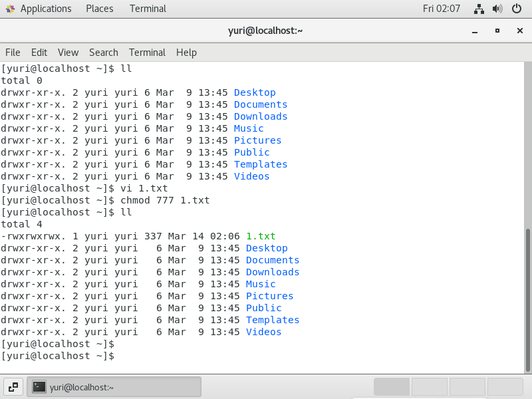Open the Applications menu foot icon
Image resolution: width=532 pixels, height=399 pixels.
[10, 9]
